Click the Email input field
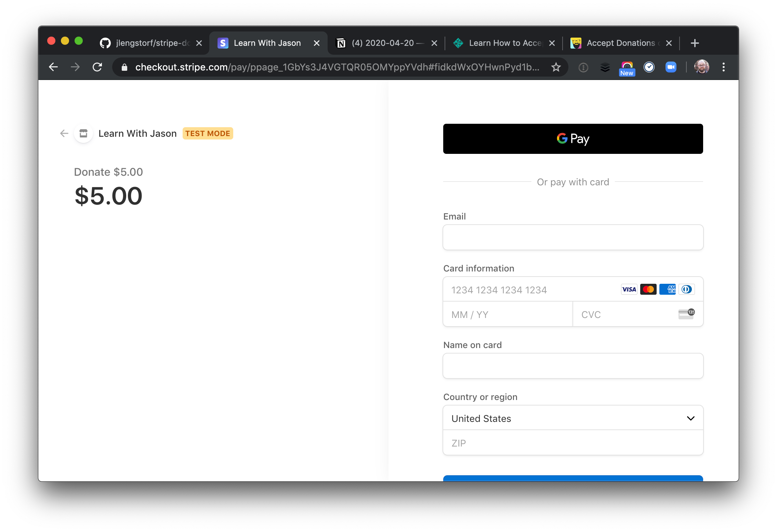The height and width of the screenshot is (532, 777). pyautogui.click(x=573, y=236)
